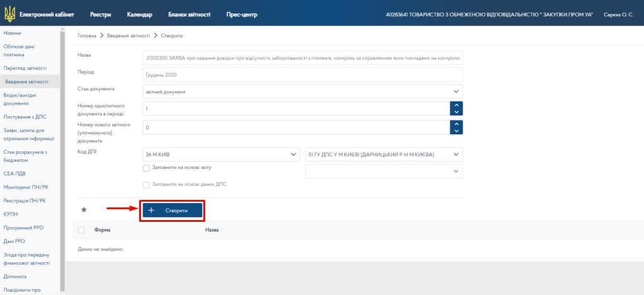Open the Бланки звітності menu
The height and width of the screenshot is (295, 644).
[x=189, y=14]
